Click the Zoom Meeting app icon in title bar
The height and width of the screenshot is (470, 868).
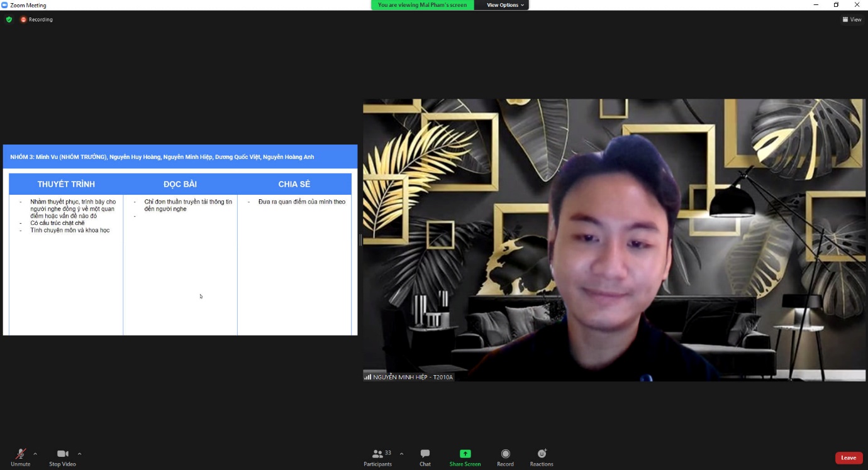[5, 5]
